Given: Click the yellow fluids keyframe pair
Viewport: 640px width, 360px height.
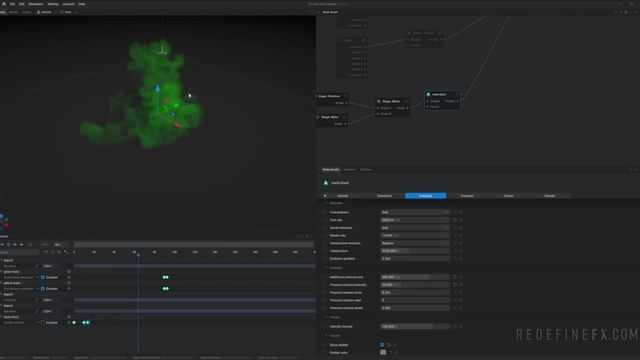Looking at the screenshot, I should [x=166, y=289].
